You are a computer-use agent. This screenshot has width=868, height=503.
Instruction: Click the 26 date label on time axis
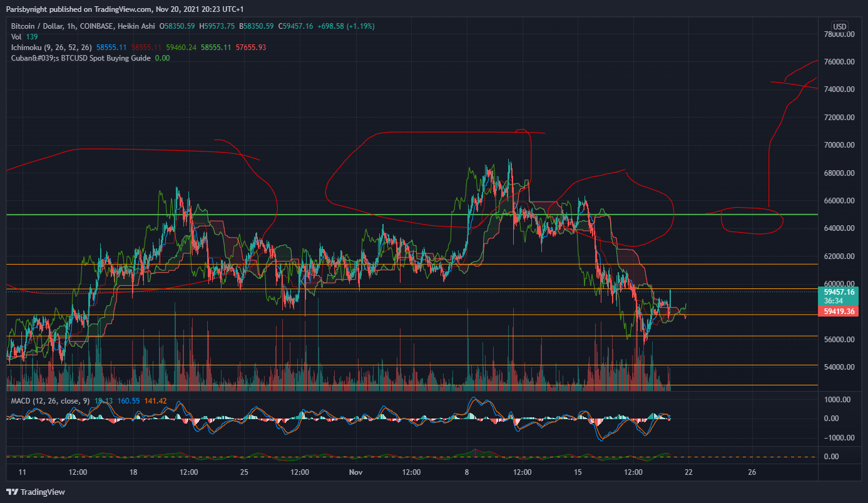tap(752, 472)
